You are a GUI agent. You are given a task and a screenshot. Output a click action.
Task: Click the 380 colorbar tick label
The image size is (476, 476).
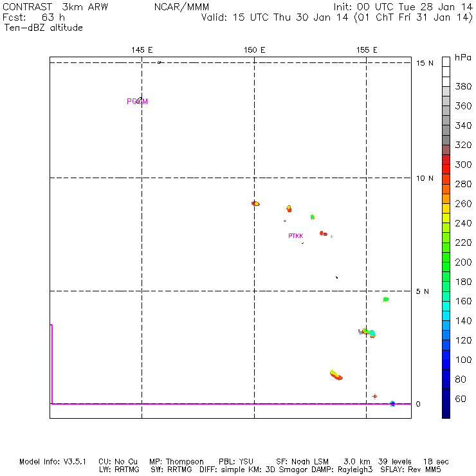(463, 86)
